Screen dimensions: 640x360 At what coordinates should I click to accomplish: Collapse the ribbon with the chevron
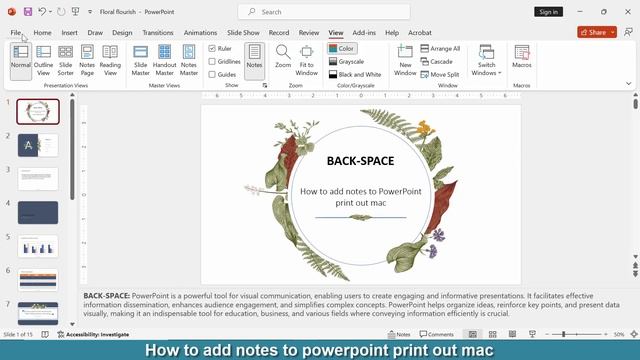pyautogui.click(x=629, y=84)
